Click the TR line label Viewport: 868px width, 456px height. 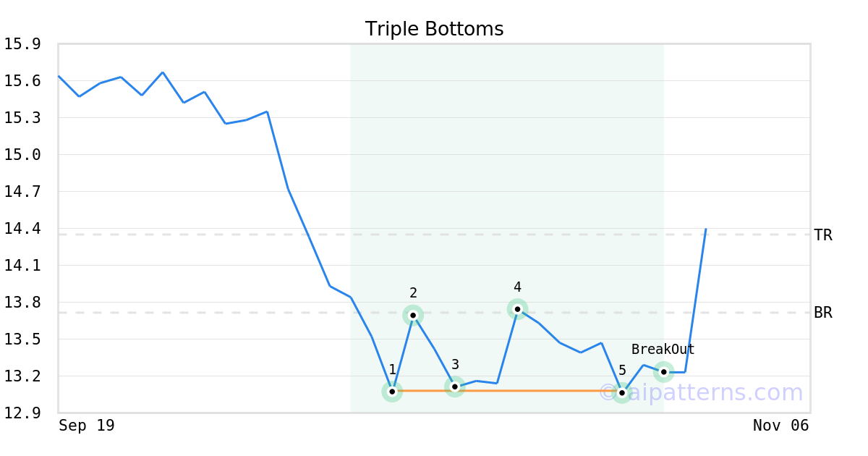tap(823, 235)
